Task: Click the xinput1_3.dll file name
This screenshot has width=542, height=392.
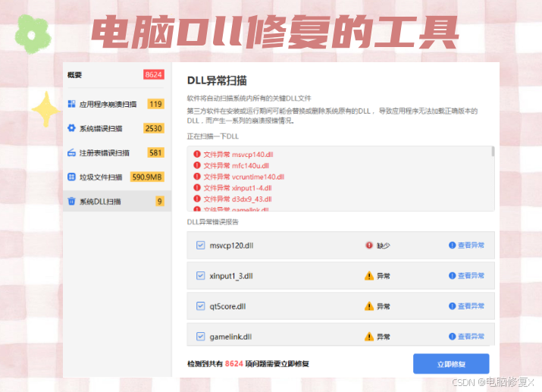Action: (x=231, y=276)
